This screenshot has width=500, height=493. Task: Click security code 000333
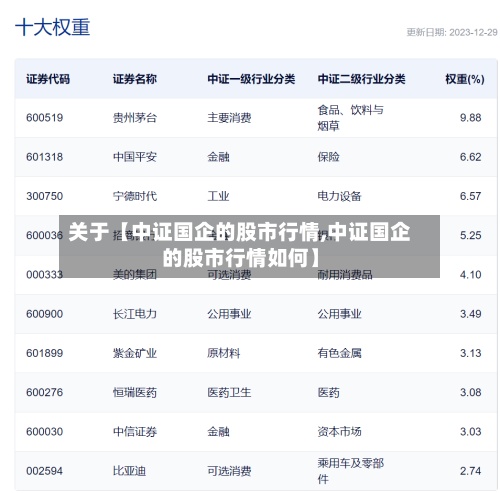coord(45,275)
